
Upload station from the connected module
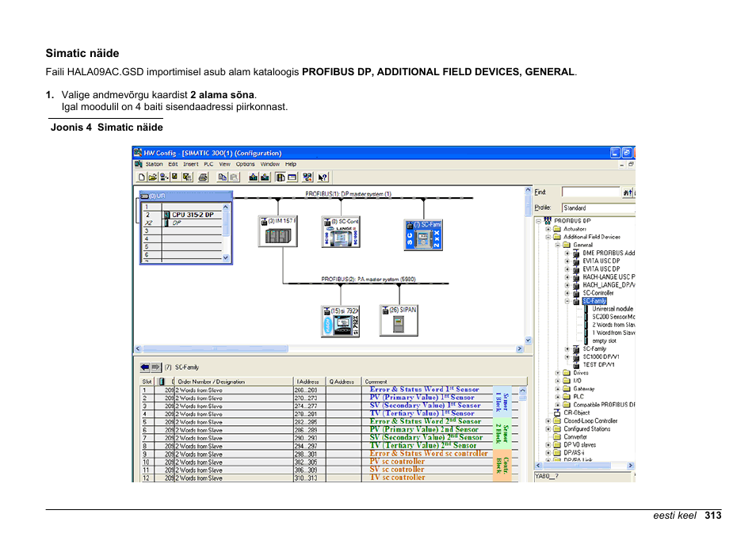[265, 177]
